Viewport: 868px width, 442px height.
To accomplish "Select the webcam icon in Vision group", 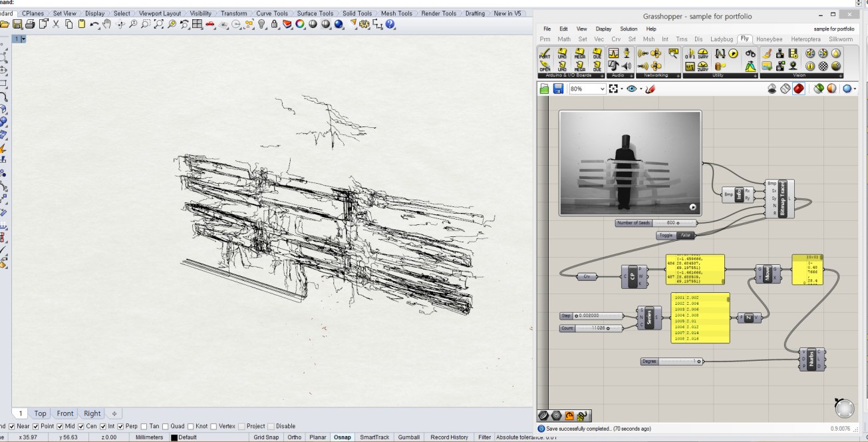I will tap(792, 65).
